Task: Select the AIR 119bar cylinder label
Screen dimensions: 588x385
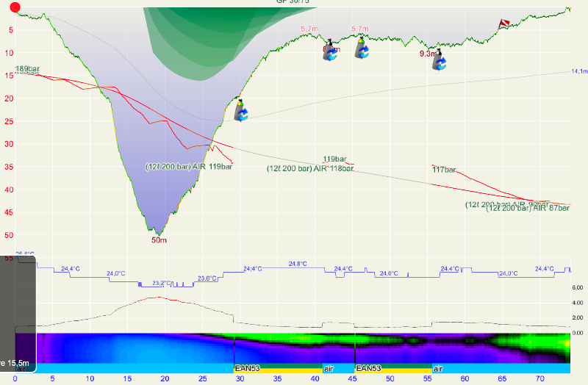Action: [x=189, y=167]
